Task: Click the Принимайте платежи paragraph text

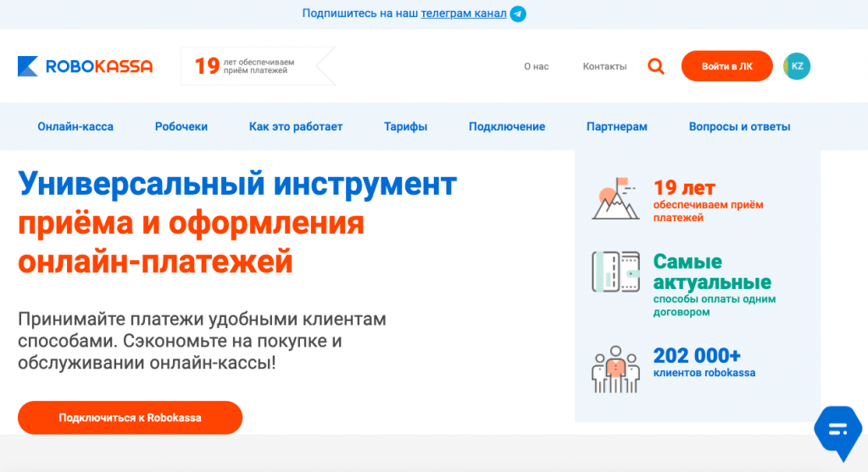Action: pyautogui.click(x=202, y=341)
